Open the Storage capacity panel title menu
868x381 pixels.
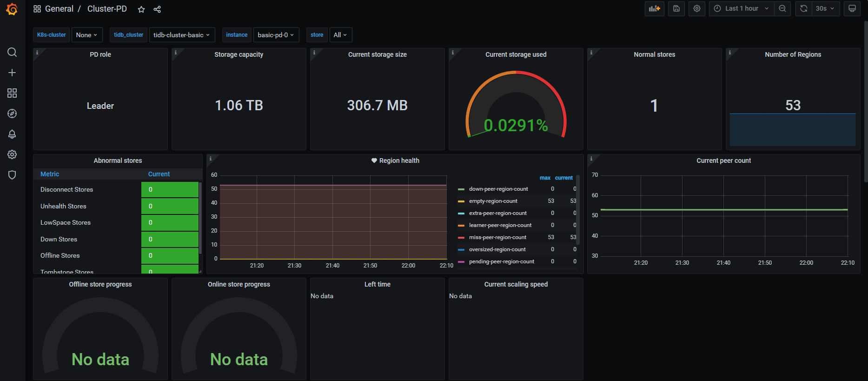(239, 54)
